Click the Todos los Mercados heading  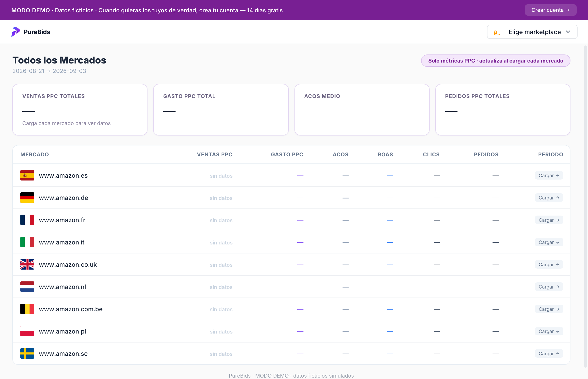pyautogui.click(x=59, y=60)
